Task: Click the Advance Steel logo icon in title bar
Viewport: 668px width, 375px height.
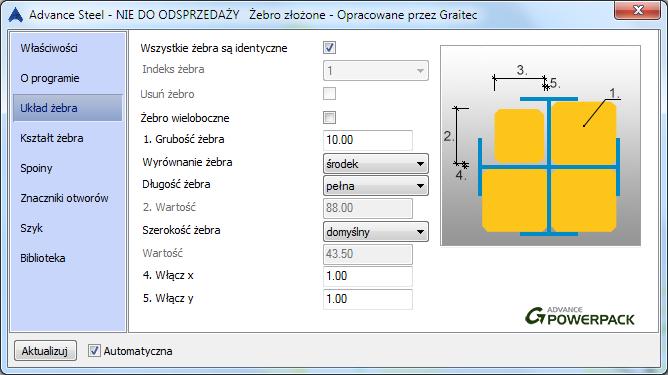Action: pos(15,14)
